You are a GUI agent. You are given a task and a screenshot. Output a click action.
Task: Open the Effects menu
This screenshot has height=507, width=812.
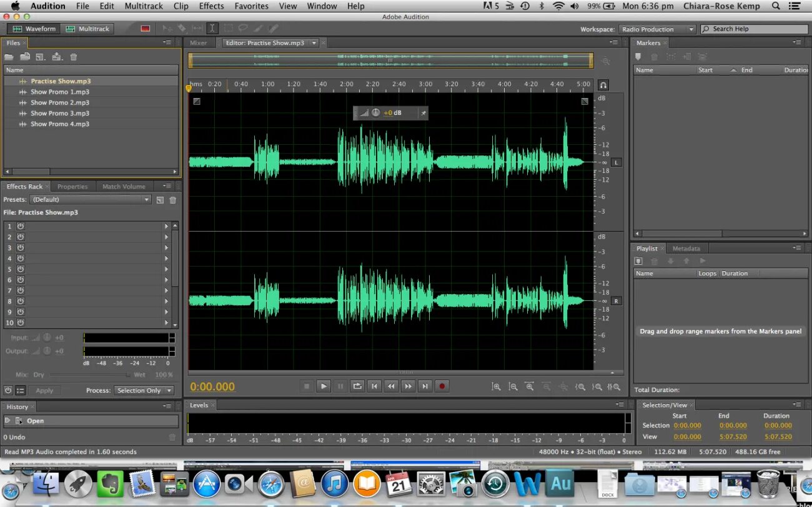click(211, 6)
